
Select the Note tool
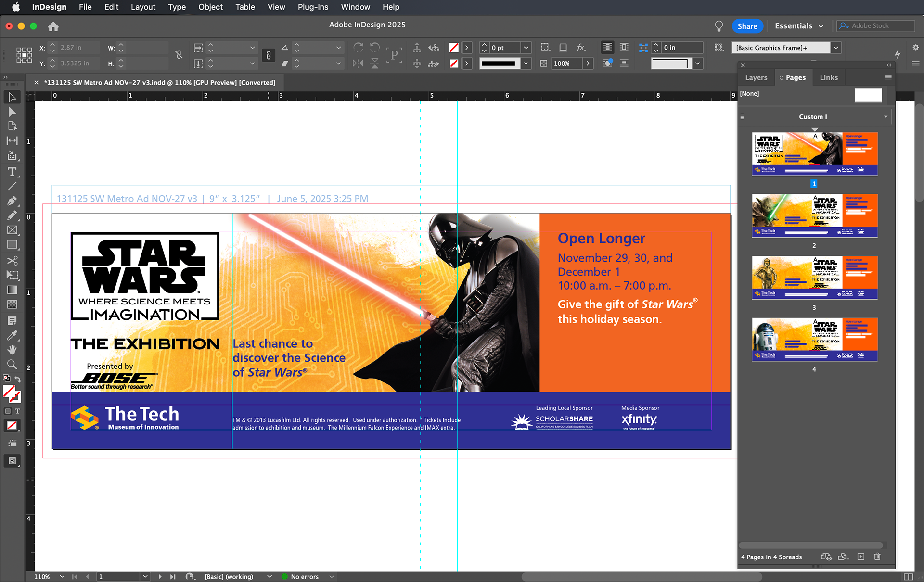tap(12, 320)
